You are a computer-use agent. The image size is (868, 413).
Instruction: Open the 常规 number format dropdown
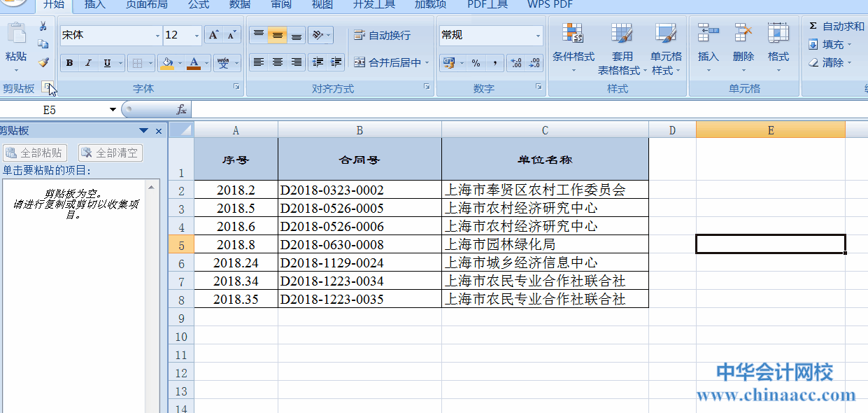click(538, 35)
